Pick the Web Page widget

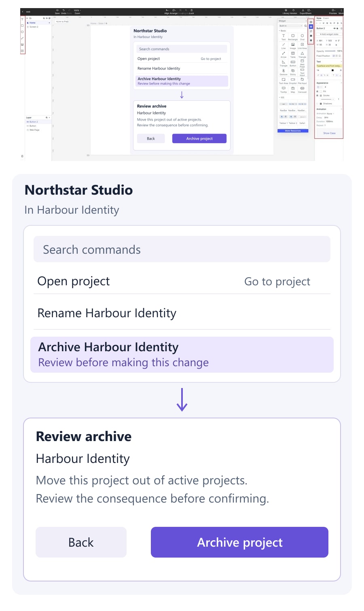click(302, 63)
